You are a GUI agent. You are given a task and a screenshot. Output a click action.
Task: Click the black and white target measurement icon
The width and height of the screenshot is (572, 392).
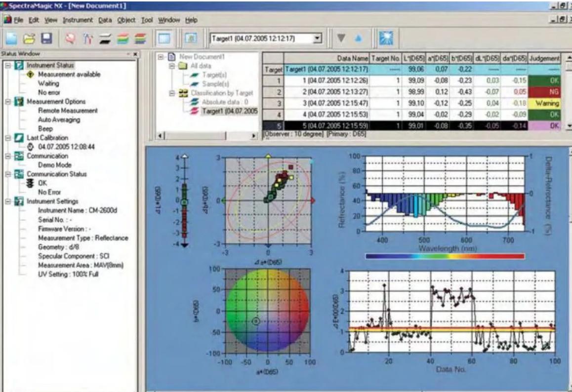[105, 39]
